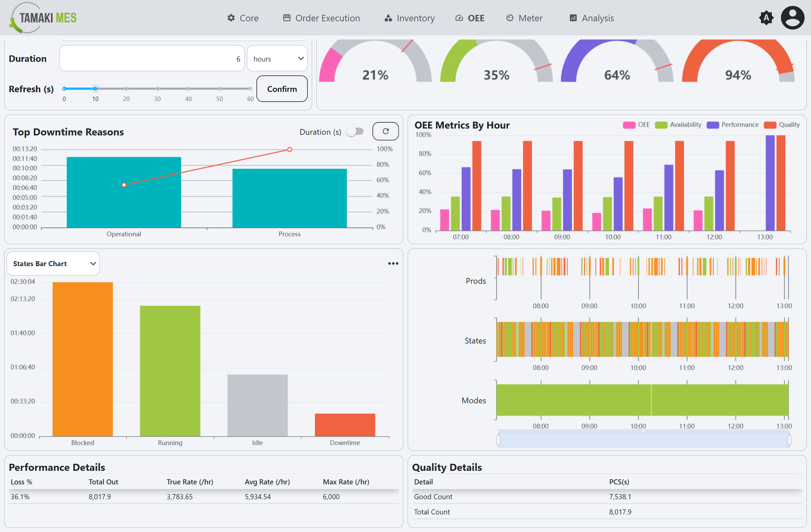Click the Top Downtime Reasons heading
This screenshot has height=532, width=811.
tap(68, 132)
